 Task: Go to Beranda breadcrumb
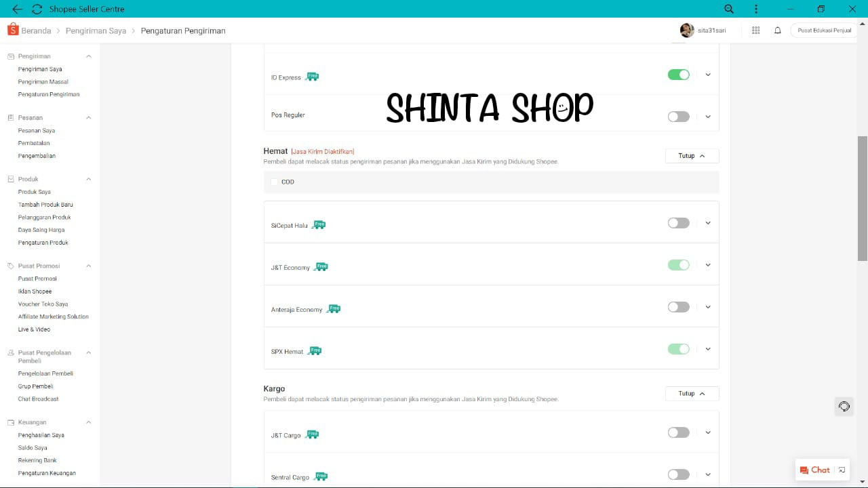[x=36, y=30]
